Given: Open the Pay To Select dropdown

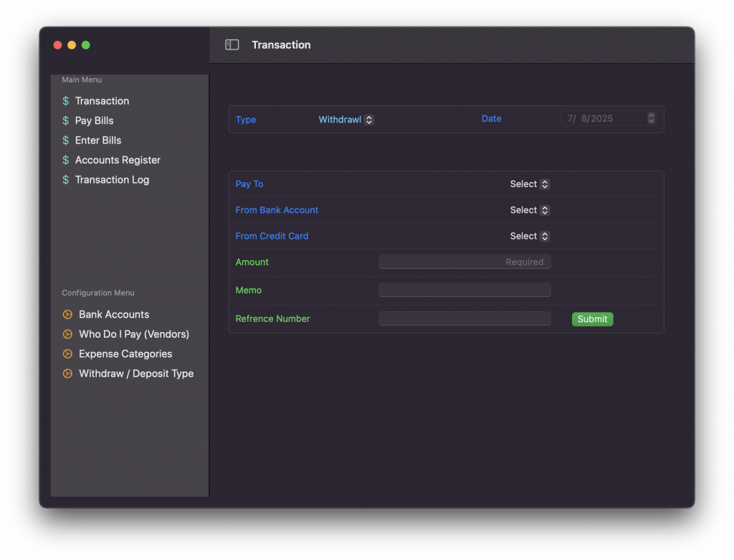Looking at the screenshot, I should click(530, 184).
